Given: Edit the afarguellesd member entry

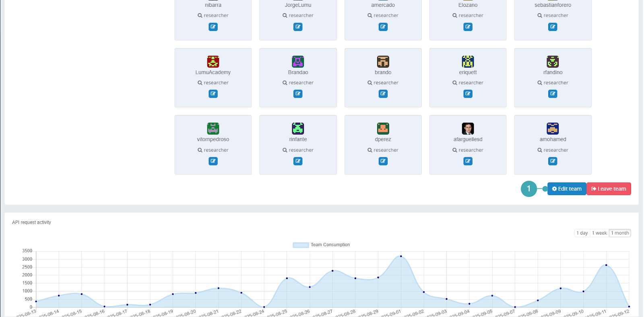Looking at the screenshot, I should pyautogui.click(x=468, y=161).
